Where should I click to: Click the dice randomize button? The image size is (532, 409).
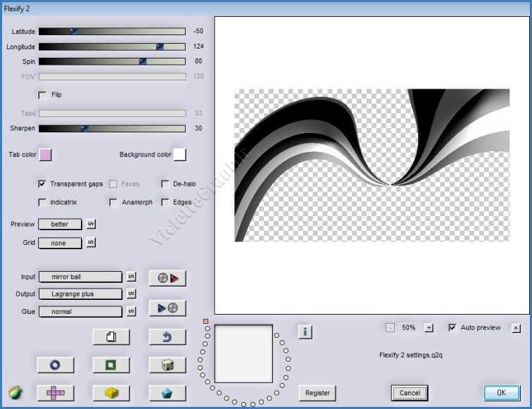click(x=167, y=365)
